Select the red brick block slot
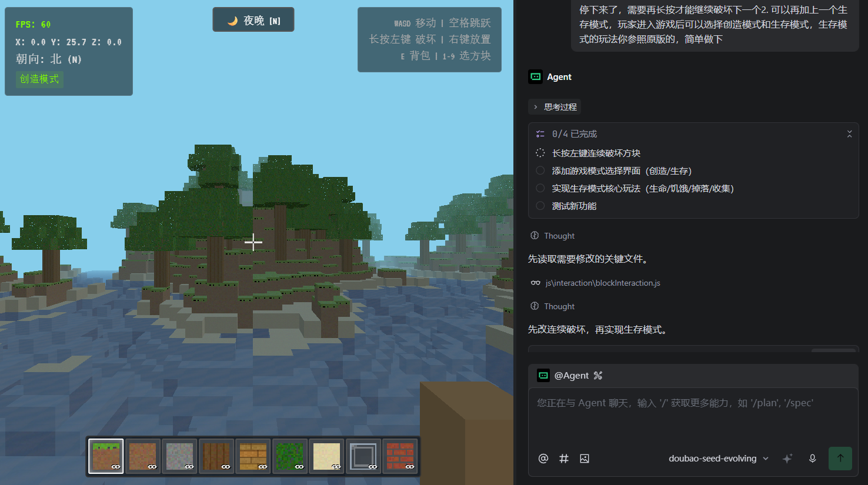The width and height of the screenshot is (868, 485). pos(400,456)
